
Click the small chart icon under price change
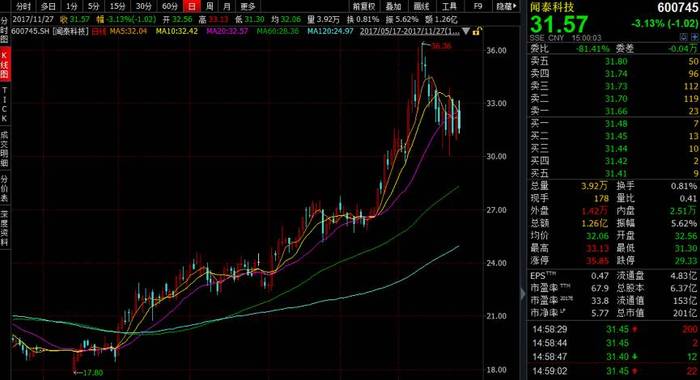click(x=684, y=38)
